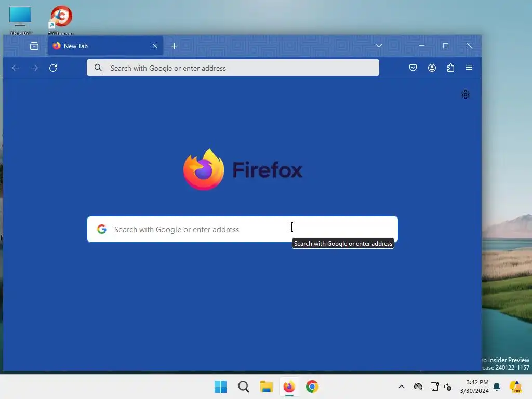The height and width of the screenshot is (399, 532).
Task: Open the hamburger application menu
Action: tap(469, 68)
